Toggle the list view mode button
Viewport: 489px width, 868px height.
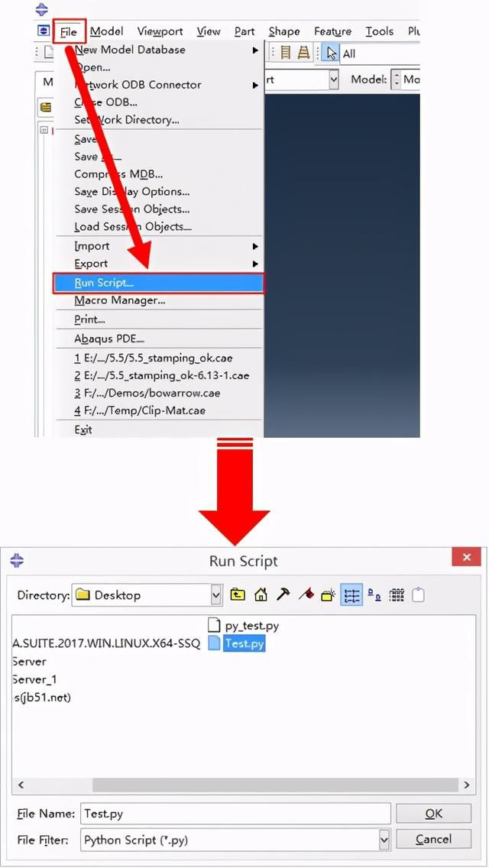(x=351, y=594)
